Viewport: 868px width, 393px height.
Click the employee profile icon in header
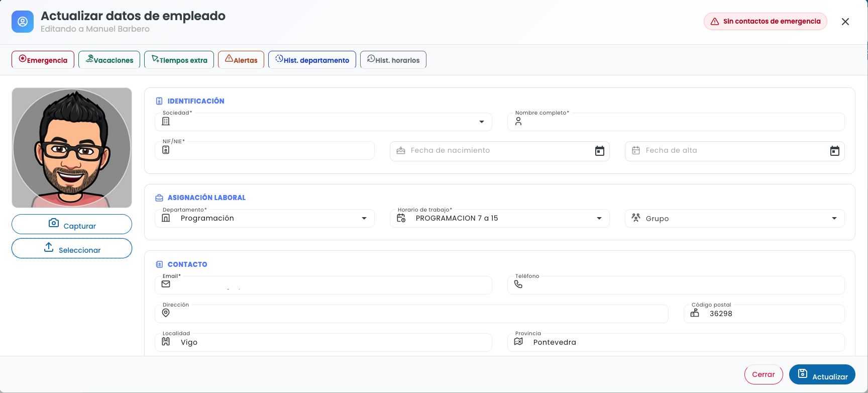pyautogui.click(x=23, y=22)
